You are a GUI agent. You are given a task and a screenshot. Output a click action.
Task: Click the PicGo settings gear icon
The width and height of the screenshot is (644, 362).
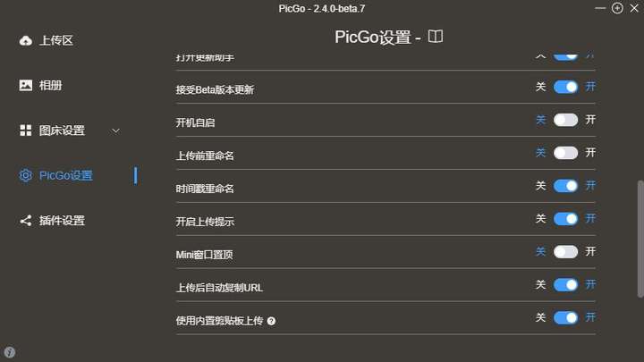pyautogui.click(x=25, y=175)
